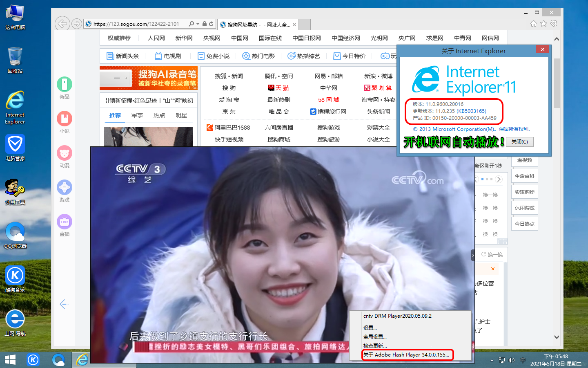Open 上网导航 desktop shortcut
588x368 pixels.
click(x=15, y=323)
